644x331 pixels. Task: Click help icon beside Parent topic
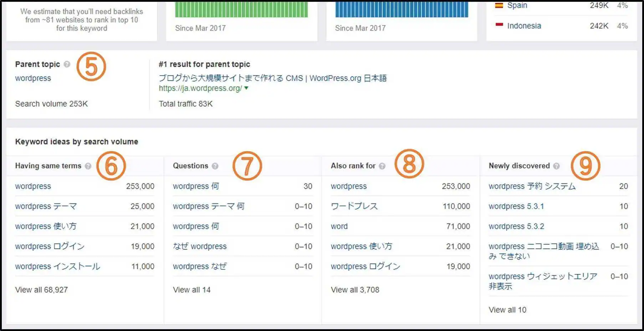[67, 64]
